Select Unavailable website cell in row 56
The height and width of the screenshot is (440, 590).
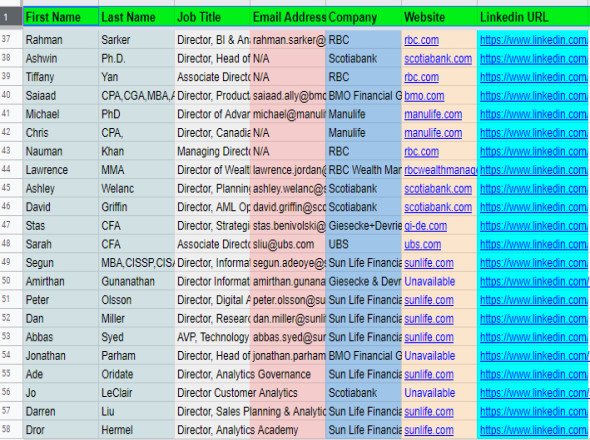point(439,393)
